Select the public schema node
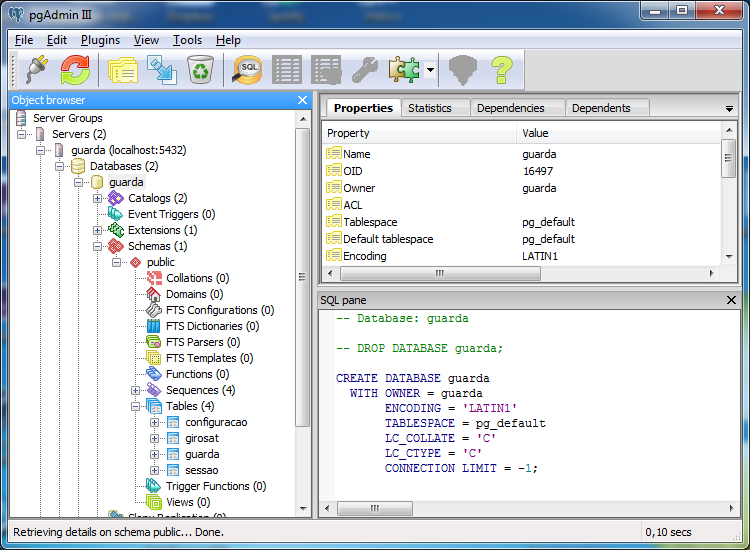The image size is (750, 550). point(161,262)
